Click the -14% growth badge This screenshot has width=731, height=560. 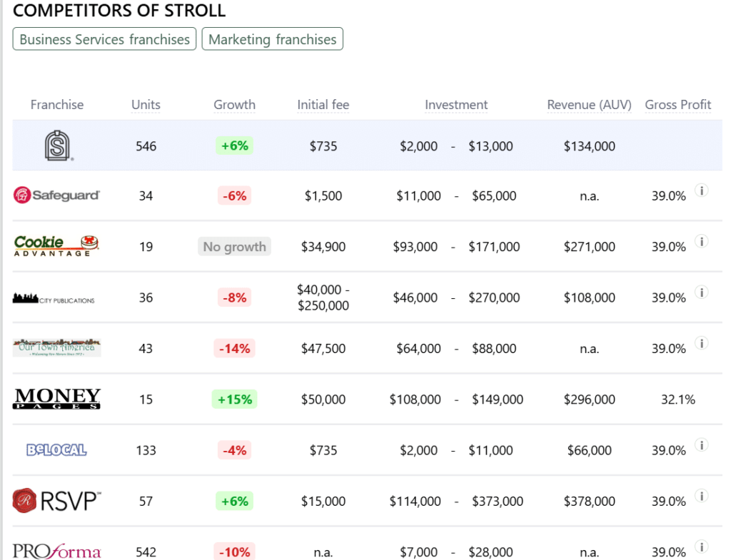point(234,349)
